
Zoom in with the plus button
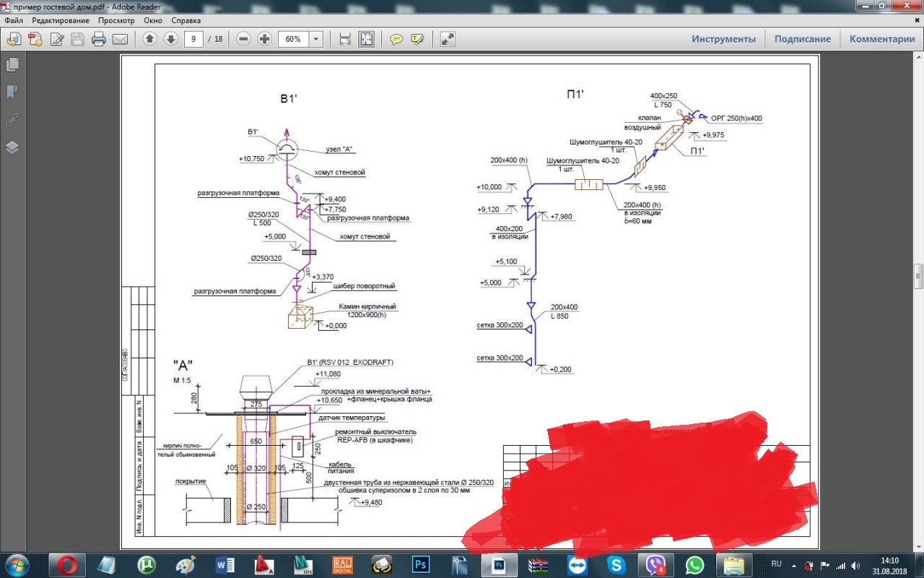tap(264, 39)
